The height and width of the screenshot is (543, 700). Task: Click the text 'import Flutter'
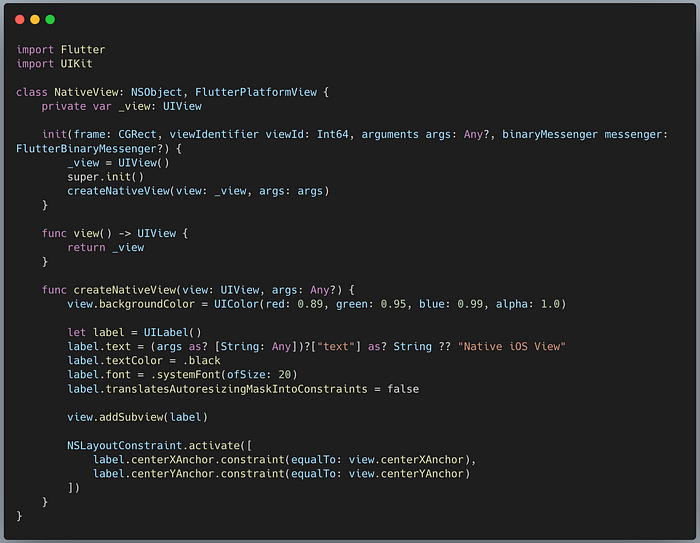pyautogui.click(x=61, y=50)
